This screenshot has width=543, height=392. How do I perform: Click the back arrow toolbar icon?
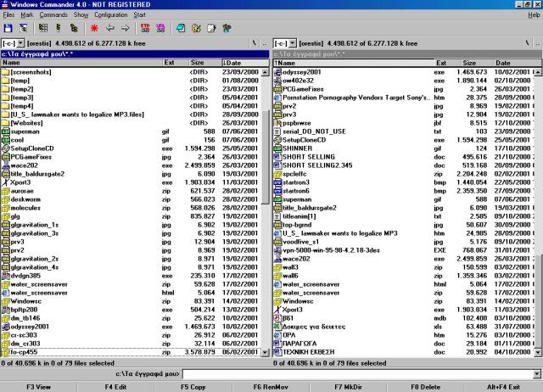(110, 28)
